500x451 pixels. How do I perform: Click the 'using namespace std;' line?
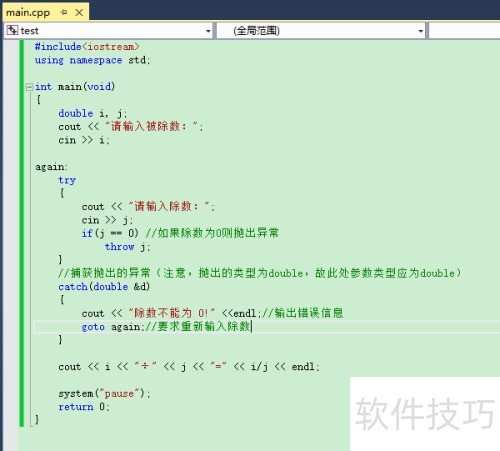tap(93, 60)
